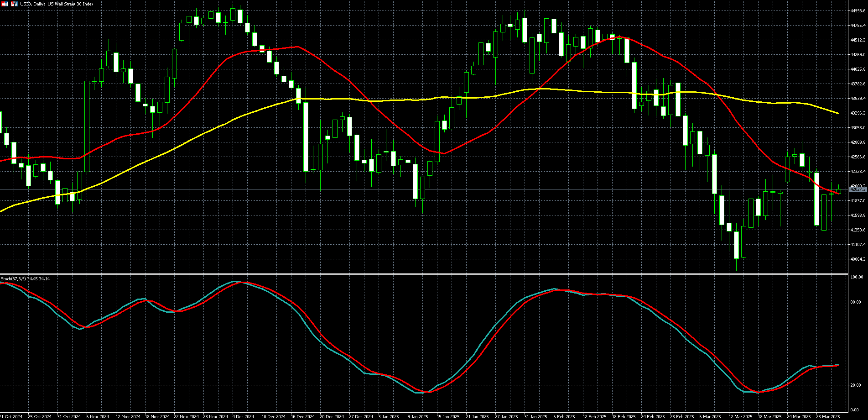Click the '27 Dec 2024' date label
The image size is (868, 420).
pyautogui.click(x=361, y=417)
